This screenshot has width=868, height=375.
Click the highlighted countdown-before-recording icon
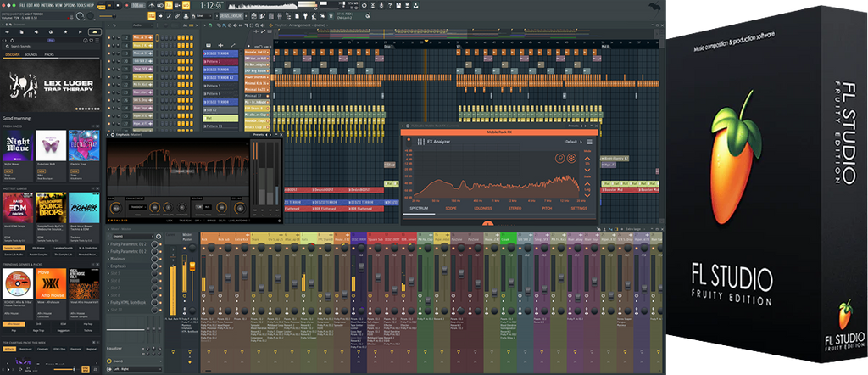tap(169, 6)
